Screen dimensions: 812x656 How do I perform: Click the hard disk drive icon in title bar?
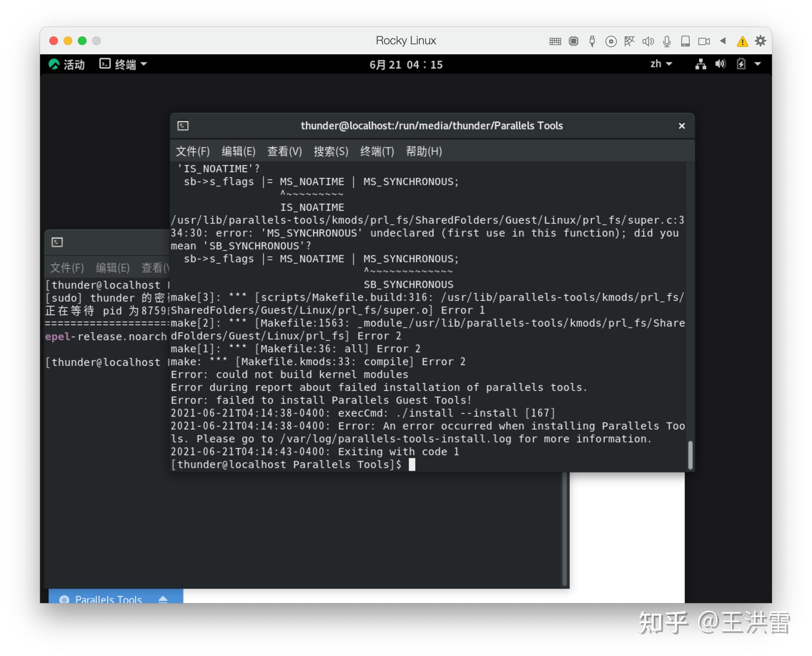pyautogui.click(x=685, y=41)
